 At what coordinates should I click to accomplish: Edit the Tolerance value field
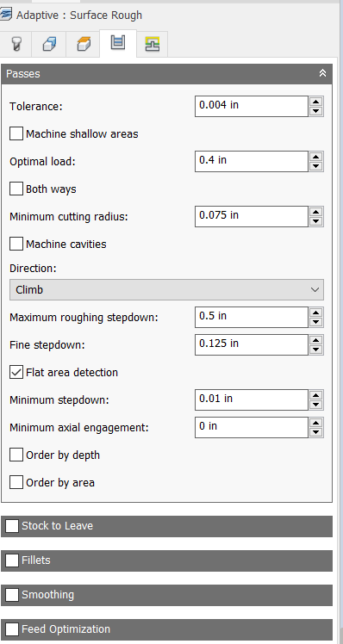coord(252,106)
